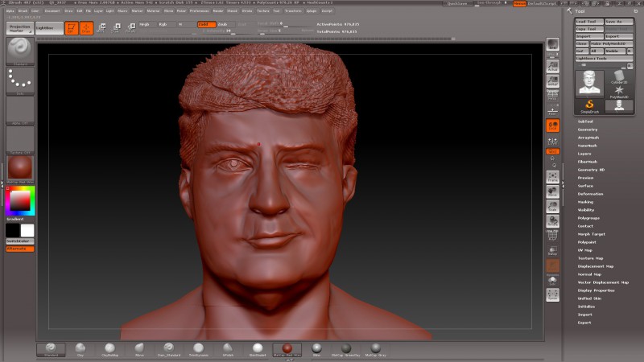Expand the Polygroups section
Viewport: 644px width, 362px height.
[588, 218]
